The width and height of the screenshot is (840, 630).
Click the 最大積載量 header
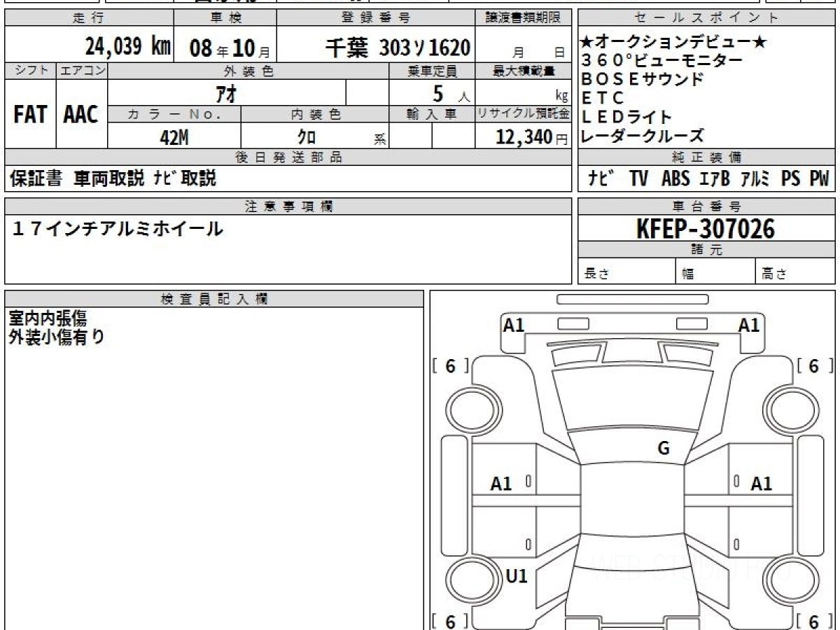pyautogui.click(x=524, y=71)
